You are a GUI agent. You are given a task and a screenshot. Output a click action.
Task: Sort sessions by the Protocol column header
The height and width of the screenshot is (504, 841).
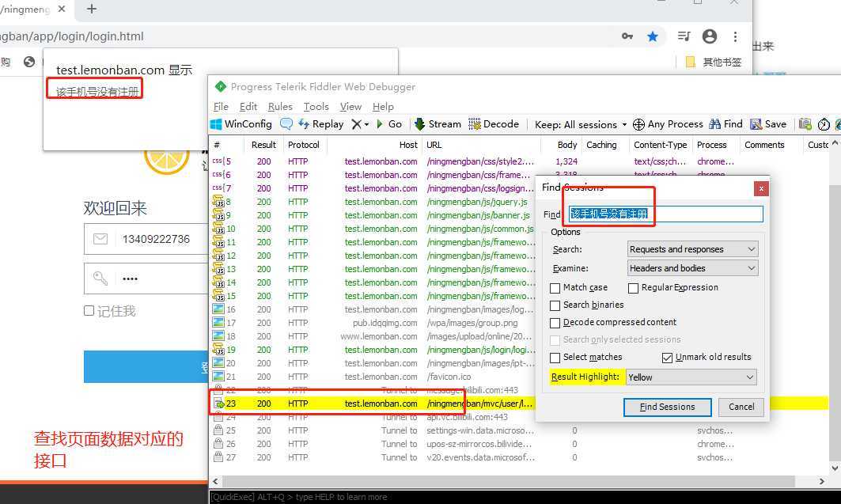pyautogui.click(x=304, y=145)
